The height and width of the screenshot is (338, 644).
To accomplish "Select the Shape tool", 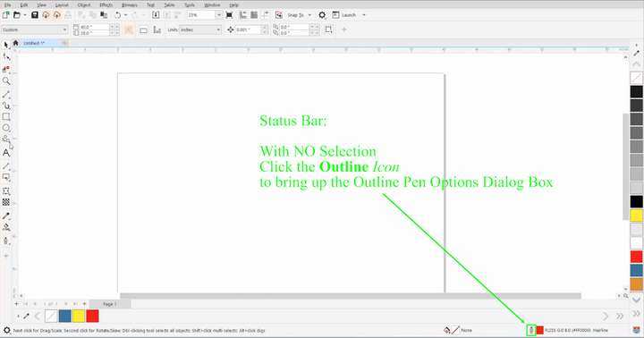I will 6,56.
